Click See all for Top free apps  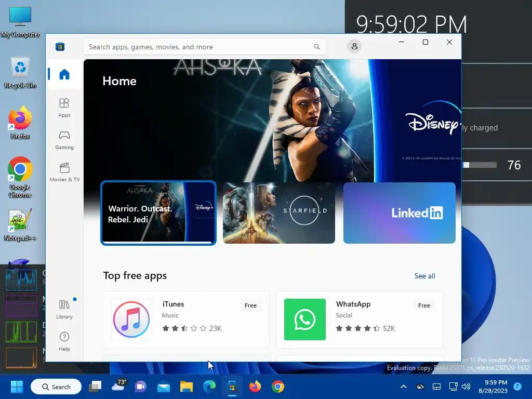pyautogui.click(x=424, y=276)
